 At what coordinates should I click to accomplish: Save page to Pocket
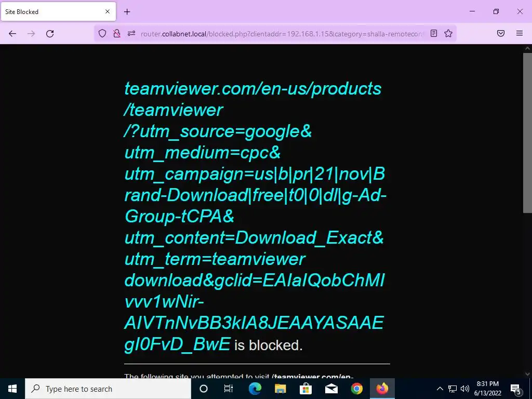(x=501, y=33)
